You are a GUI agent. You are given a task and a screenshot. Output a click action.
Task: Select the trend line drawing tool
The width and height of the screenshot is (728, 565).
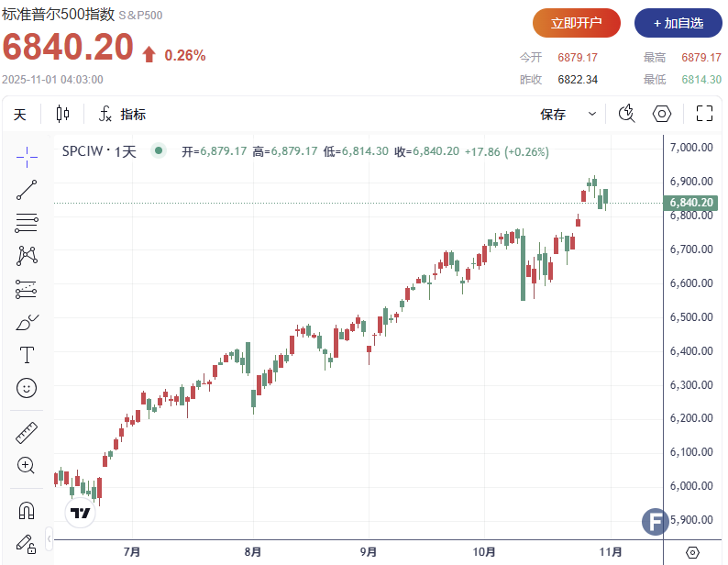coord(27,190)
